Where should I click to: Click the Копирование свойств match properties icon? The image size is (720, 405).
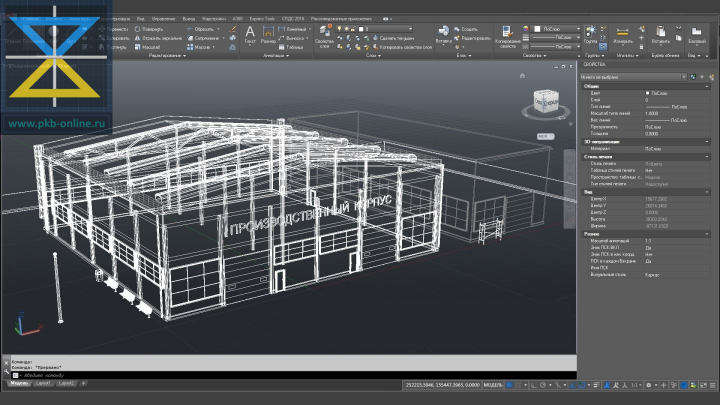click(x=507, y=37)
